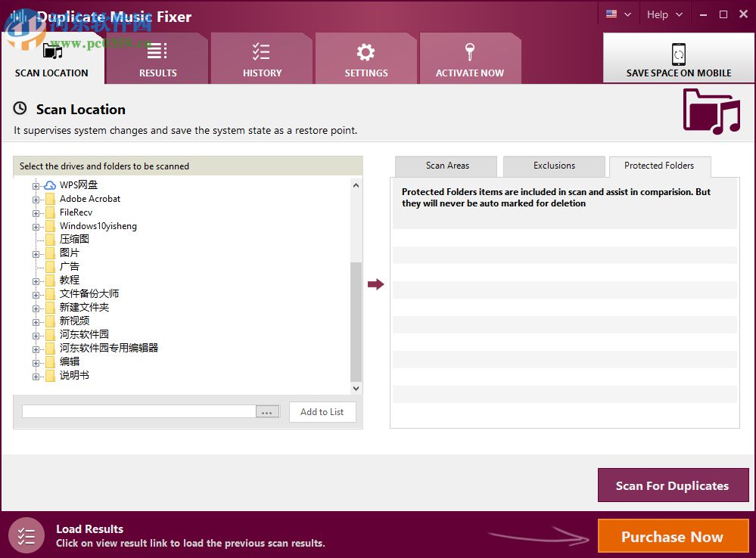This screenshot has width=756, height=558.
Task: Select the 编辑 folder row
Action: (x=70, y=361)
